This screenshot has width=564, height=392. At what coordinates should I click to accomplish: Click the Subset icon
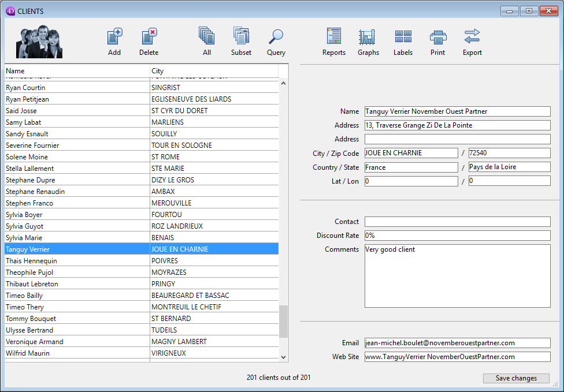pyautogui.click(x=241, y=36)
